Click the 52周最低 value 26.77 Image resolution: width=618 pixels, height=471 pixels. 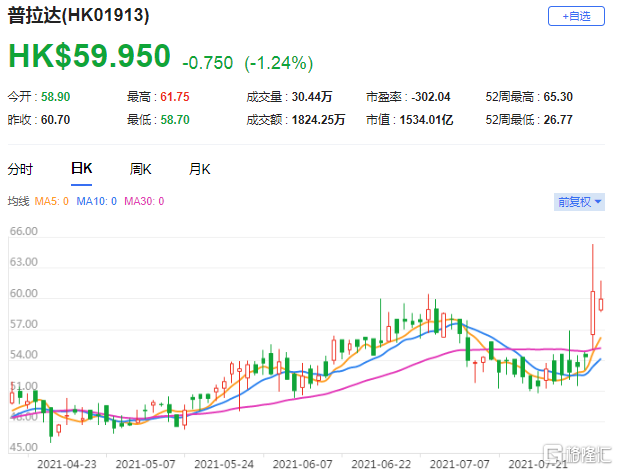point(558,120)
